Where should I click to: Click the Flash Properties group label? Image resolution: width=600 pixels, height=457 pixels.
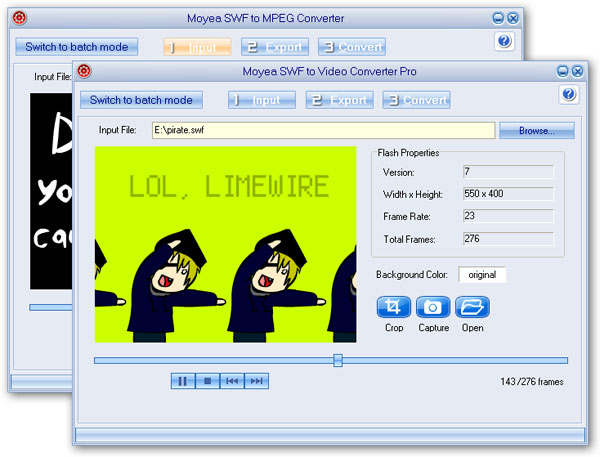408,153
